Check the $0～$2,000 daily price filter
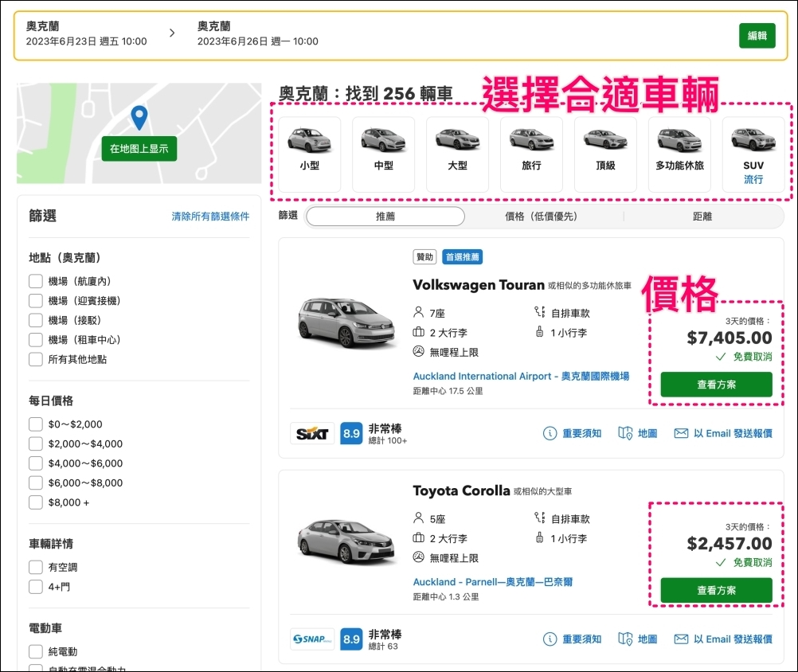 tap(36, 424)
